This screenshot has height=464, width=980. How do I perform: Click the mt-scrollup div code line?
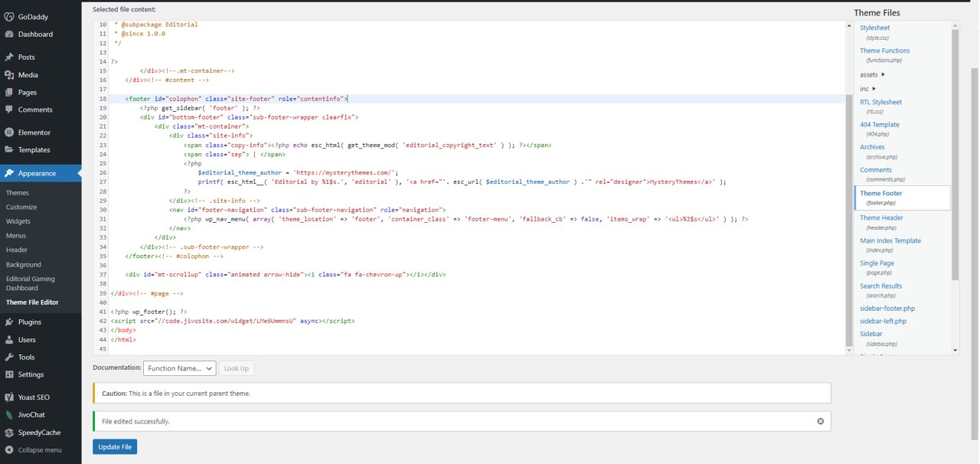pos(286,274)
